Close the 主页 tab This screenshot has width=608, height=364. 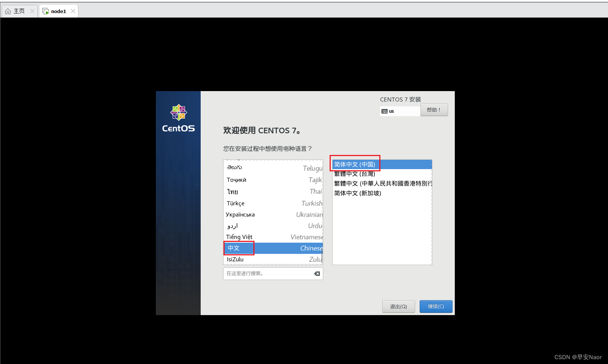coord(33,11)
